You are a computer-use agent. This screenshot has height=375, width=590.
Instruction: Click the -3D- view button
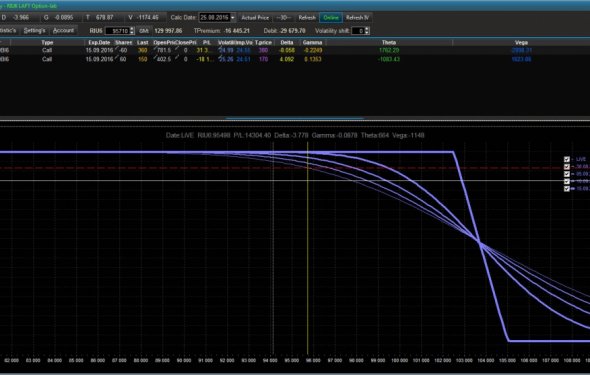284,18
